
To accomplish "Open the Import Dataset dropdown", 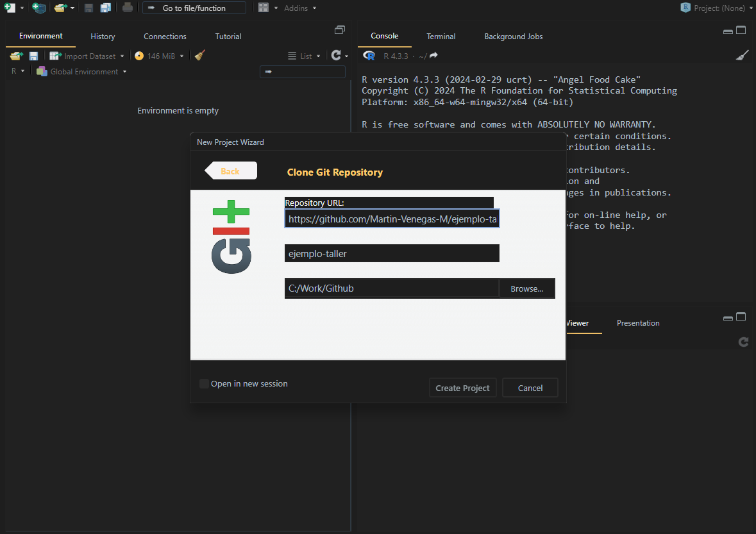I will [87, 56].
